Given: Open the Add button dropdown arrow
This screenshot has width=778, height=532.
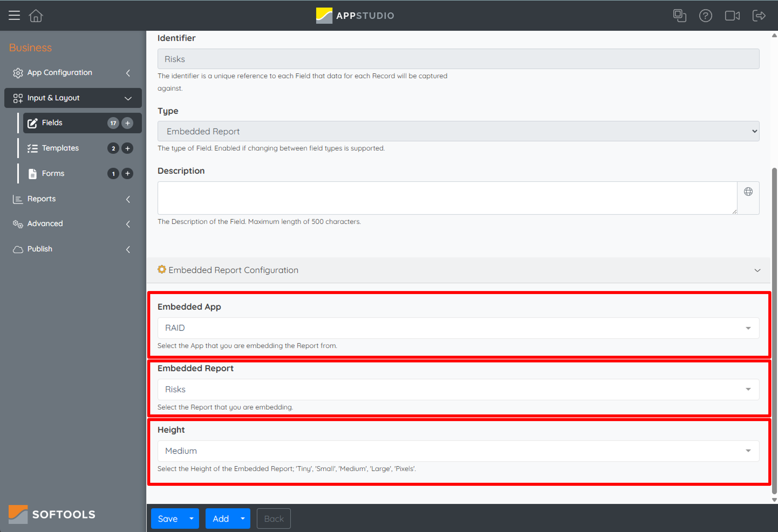Looking at the screenshot, I should coord(243,518).
